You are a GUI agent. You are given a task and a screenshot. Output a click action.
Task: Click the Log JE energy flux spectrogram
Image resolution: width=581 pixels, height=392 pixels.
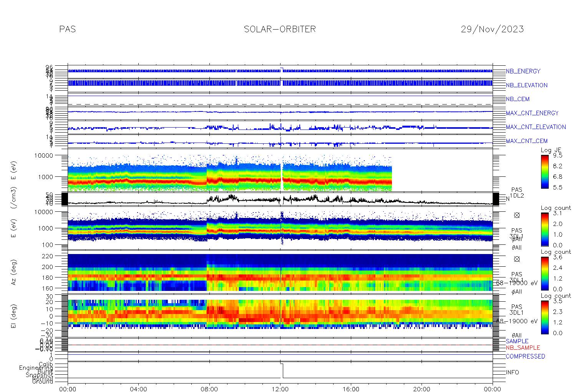point(230,173)
